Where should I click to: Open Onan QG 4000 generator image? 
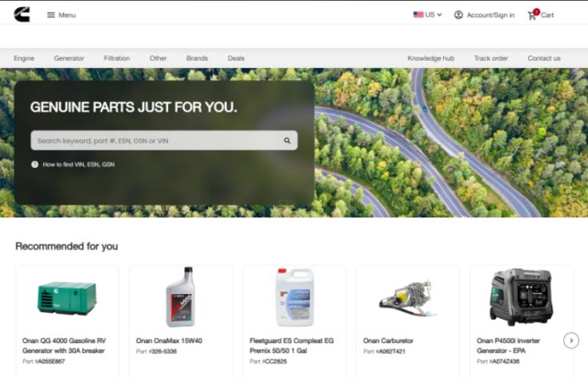coord(67,297)
